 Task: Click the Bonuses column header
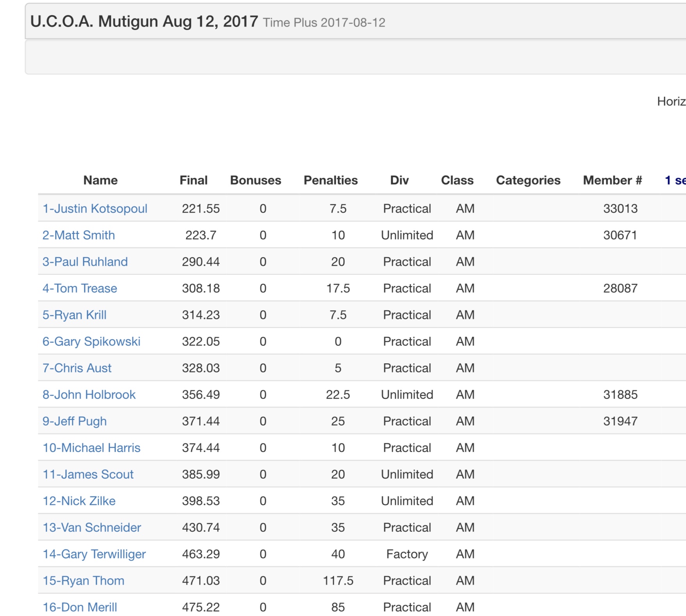pos(256,180)
